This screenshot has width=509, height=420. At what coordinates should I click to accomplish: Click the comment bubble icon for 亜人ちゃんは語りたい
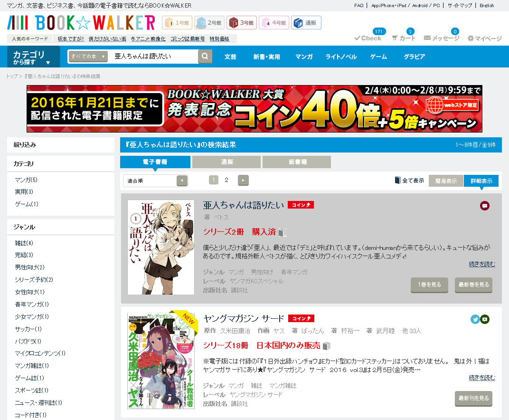coord(485,206)
